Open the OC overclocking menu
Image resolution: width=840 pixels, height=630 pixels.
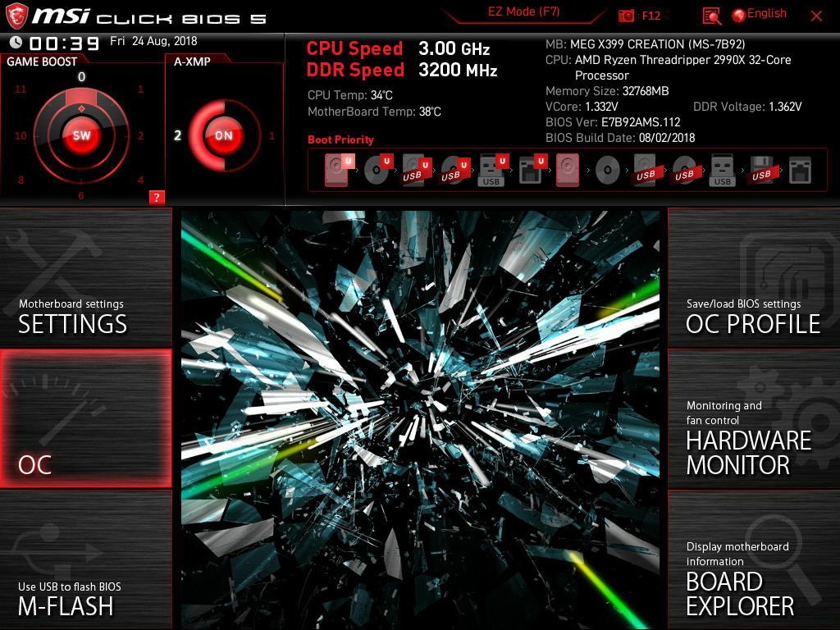click(85, 418)
